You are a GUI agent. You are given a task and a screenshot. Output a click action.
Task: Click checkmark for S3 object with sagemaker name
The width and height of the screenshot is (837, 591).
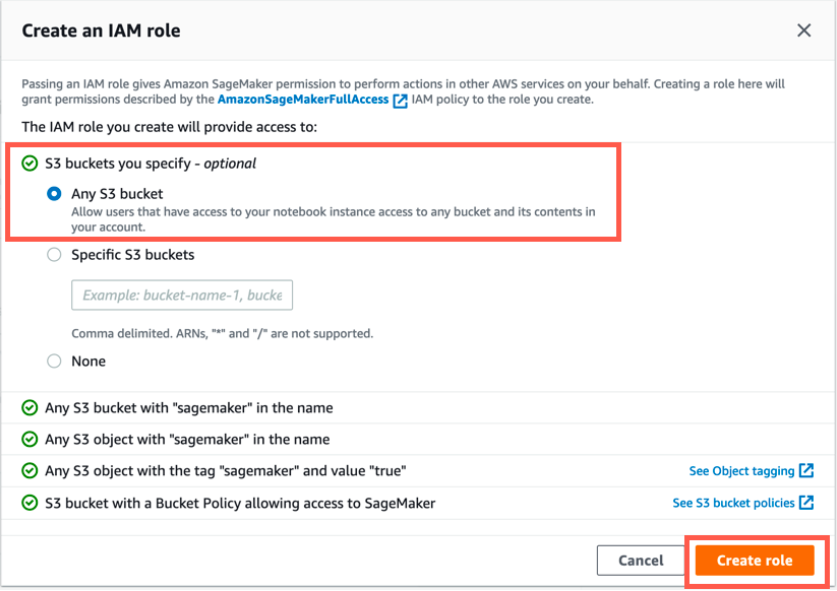[x=30, y=439]
